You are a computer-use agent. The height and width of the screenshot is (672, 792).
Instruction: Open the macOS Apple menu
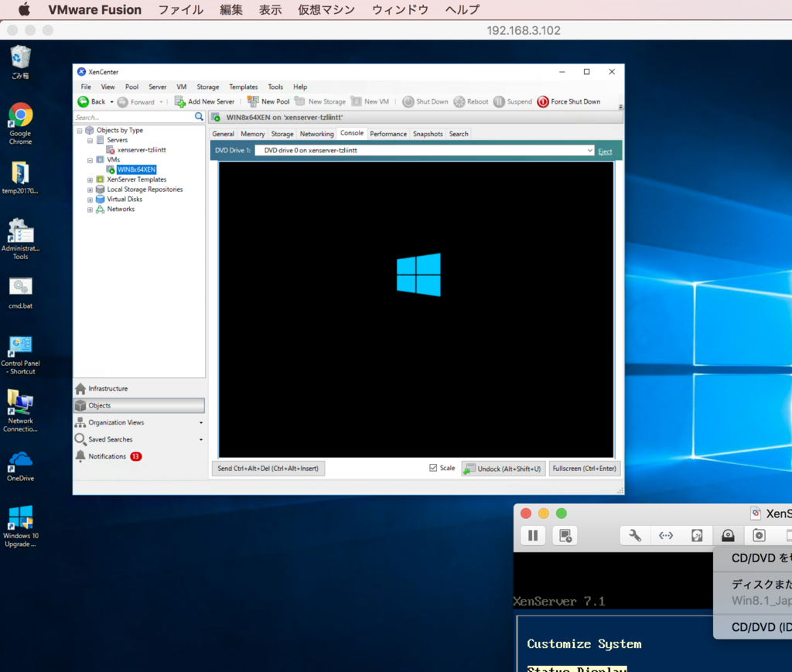click(x=24, y=9)
